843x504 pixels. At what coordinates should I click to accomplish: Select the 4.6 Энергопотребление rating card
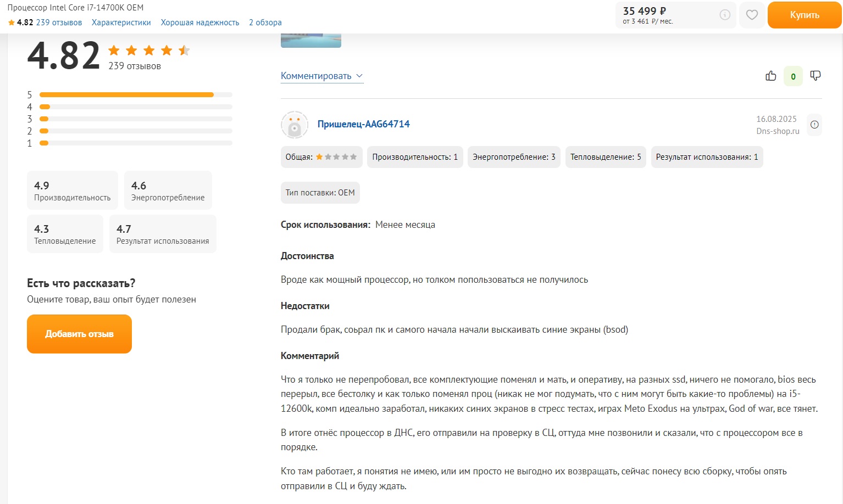click(x=168, y=191)
